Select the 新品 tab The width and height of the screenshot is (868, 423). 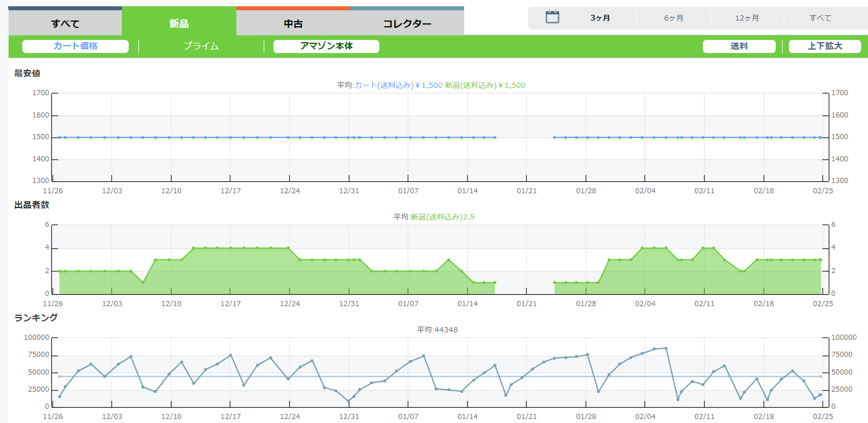[179, 23]
